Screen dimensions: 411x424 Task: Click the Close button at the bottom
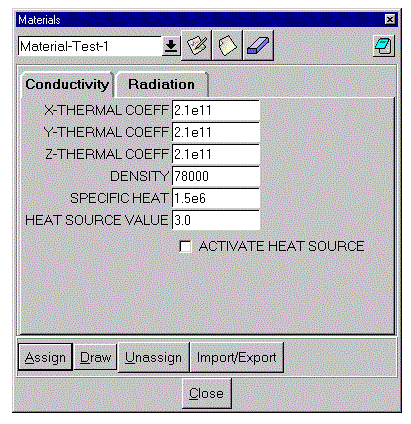(x=207, y=393)
